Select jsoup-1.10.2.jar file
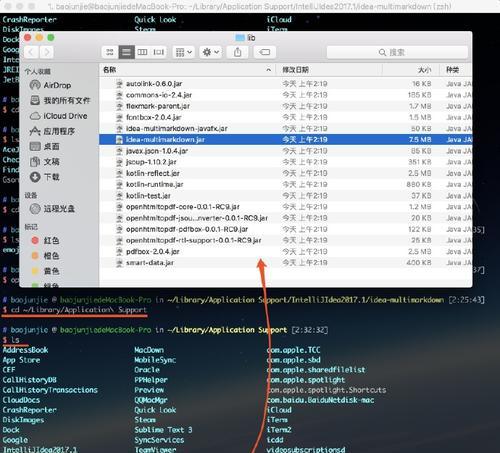500x453 pixels. 285,162
